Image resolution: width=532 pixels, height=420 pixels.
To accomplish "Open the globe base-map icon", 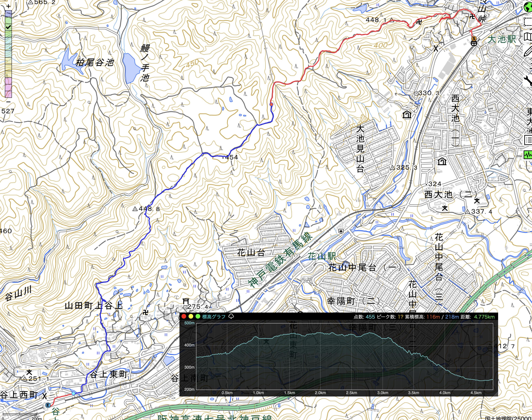I will click(x=528, y=7).
